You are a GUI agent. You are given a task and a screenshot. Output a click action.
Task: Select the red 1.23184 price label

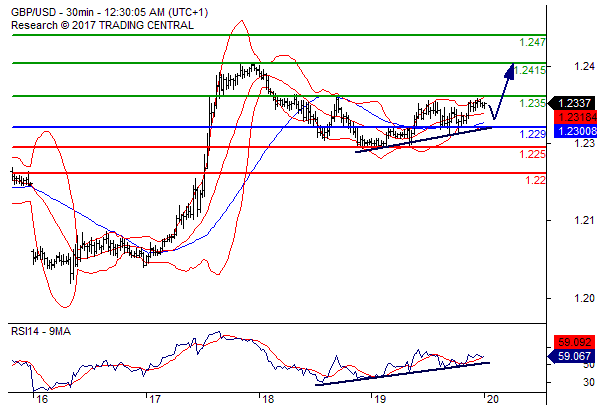[575, 117]
